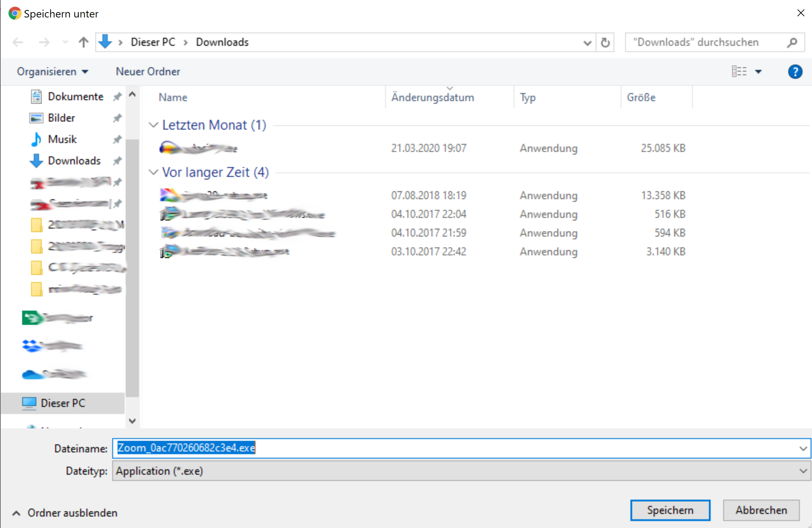
Task: Collapse the Letzten Monat group
Action: 153,125
